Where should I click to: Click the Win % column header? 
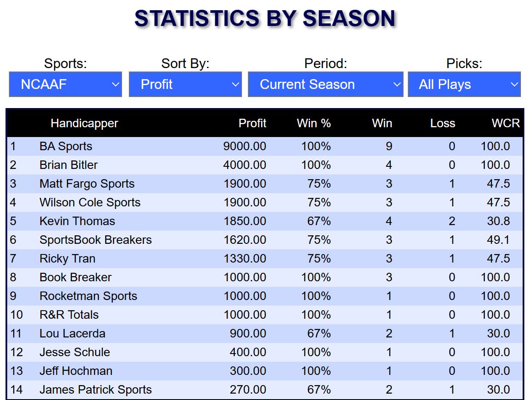pos(314,123)
